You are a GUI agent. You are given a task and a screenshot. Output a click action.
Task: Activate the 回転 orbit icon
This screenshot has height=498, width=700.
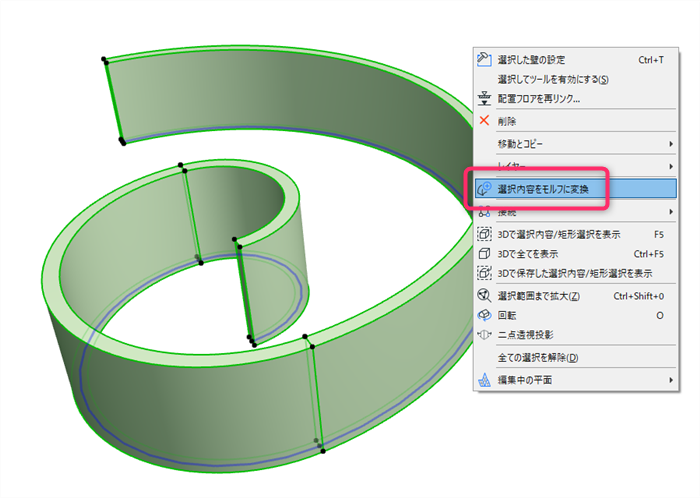point(484,315)
